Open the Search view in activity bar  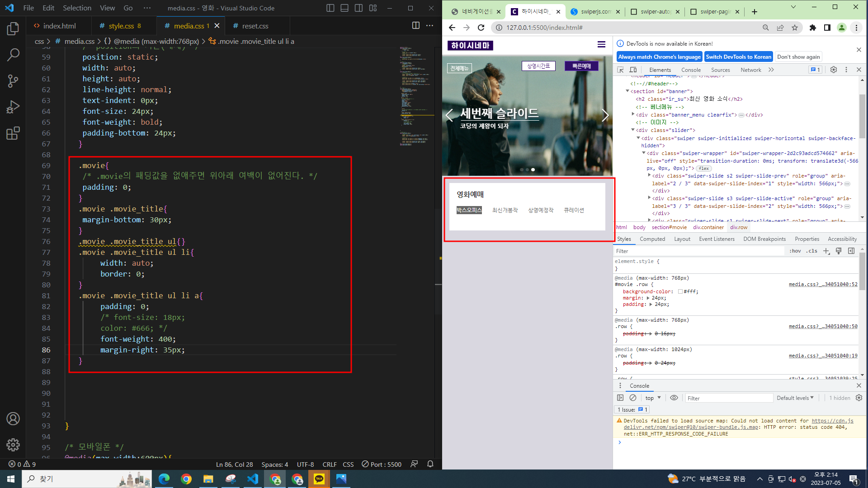tap(13, 55)
